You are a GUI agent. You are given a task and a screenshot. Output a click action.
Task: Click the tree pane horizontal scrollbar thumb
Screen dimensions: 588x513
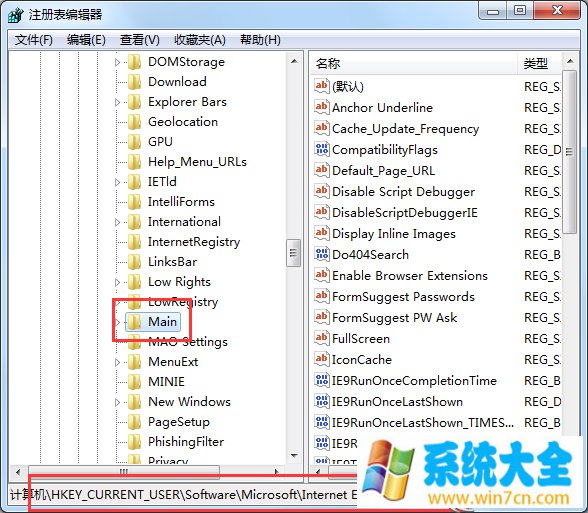pos(124,471)
